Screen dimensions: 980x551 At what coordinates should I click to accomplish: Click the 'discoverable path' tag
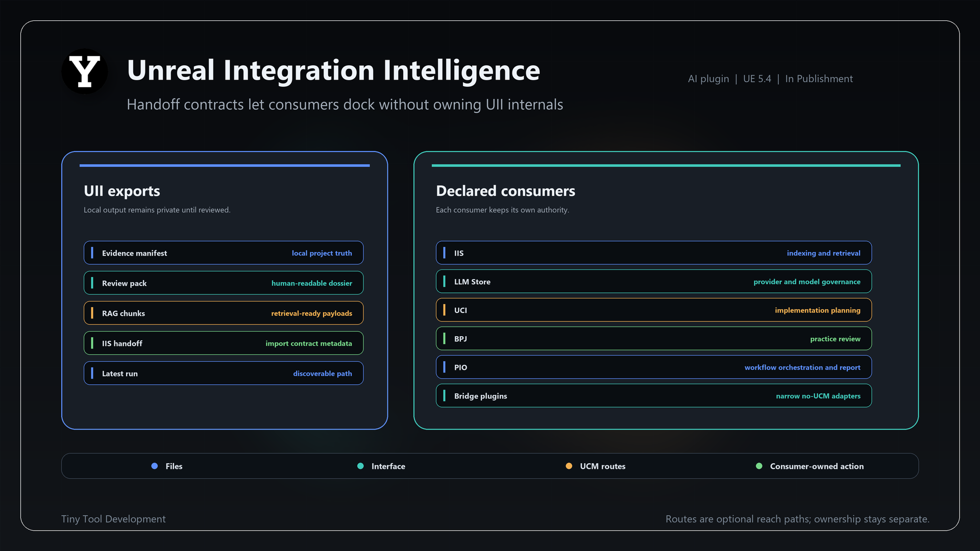pos(323,373)
